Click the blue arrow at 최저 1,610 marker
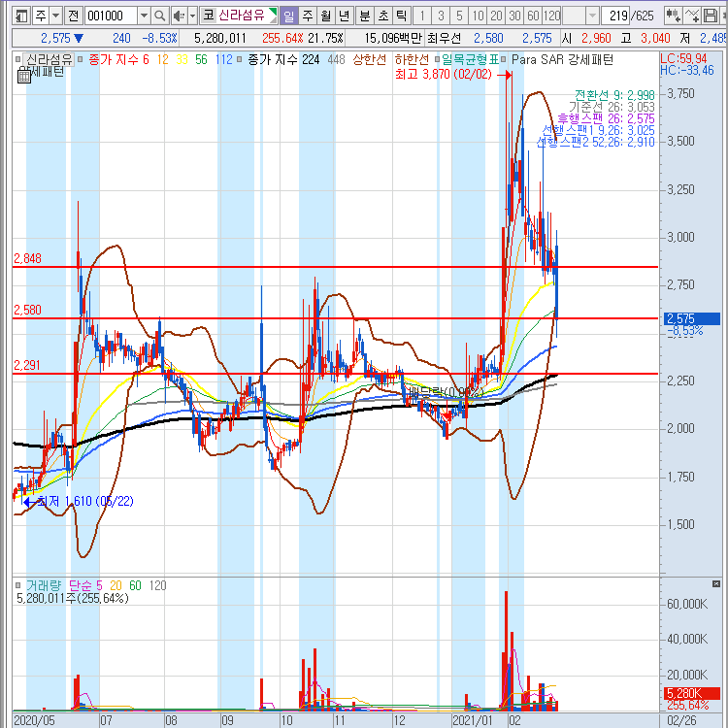Image resolution: width=728 pixels, height=728 pixels. 31,502
